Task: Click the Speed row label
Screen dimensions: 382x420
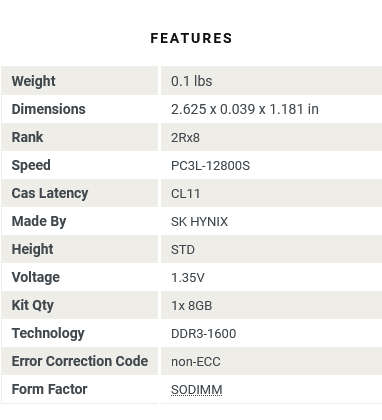Action: 31,166
